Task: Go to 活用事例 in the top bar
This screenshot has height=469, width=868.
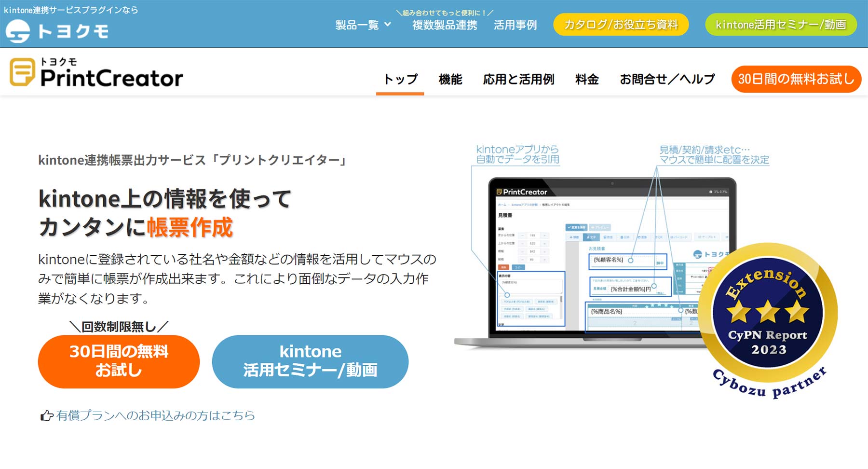Action: click(515, 25)
